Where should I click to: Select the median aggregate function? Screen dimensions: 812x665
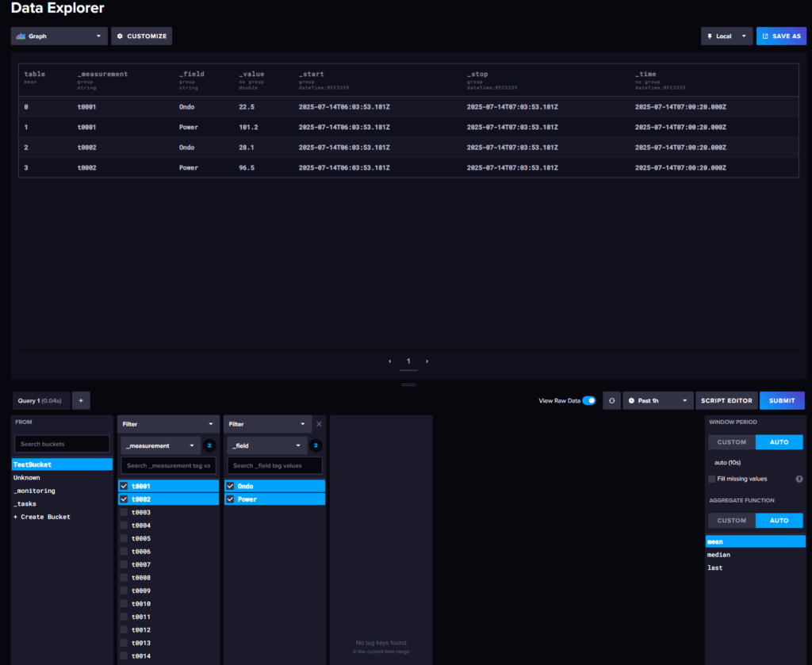pos(755,554)
